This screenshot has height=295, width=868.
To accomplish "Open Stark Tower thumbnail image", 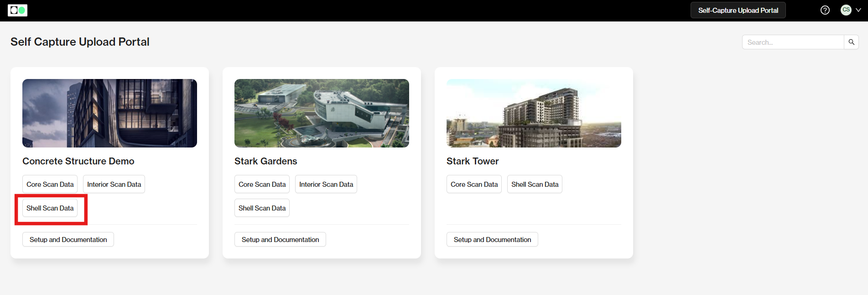I will (x=534, y=113).
